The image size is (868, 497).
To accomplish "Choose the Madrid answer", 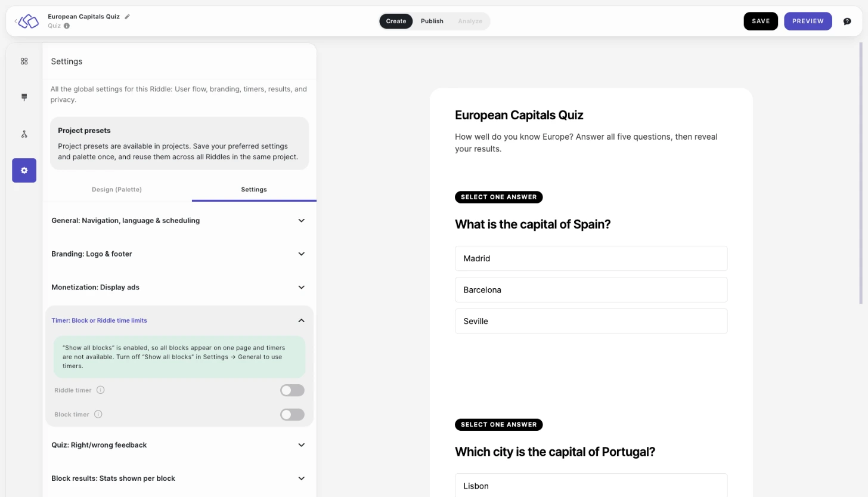I will click(x=591, y=258).
